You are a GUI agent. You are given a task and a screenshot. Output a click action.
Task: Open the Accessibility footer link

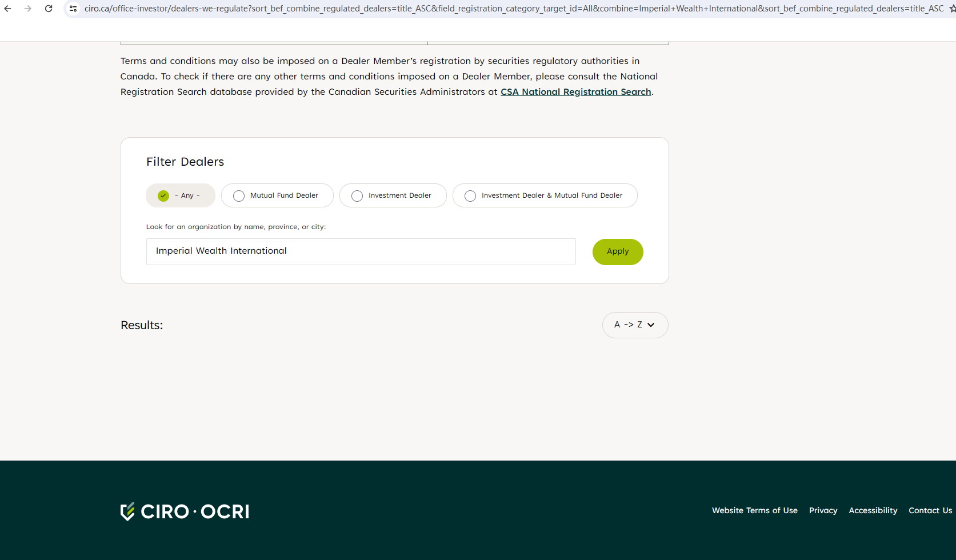tap(873, 511)
